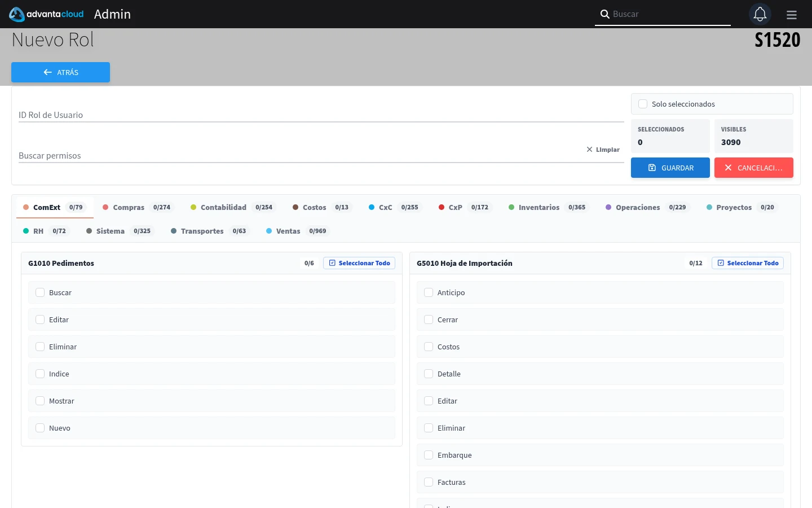Check Anticipo under Hoja de Importación

(429, 292)
